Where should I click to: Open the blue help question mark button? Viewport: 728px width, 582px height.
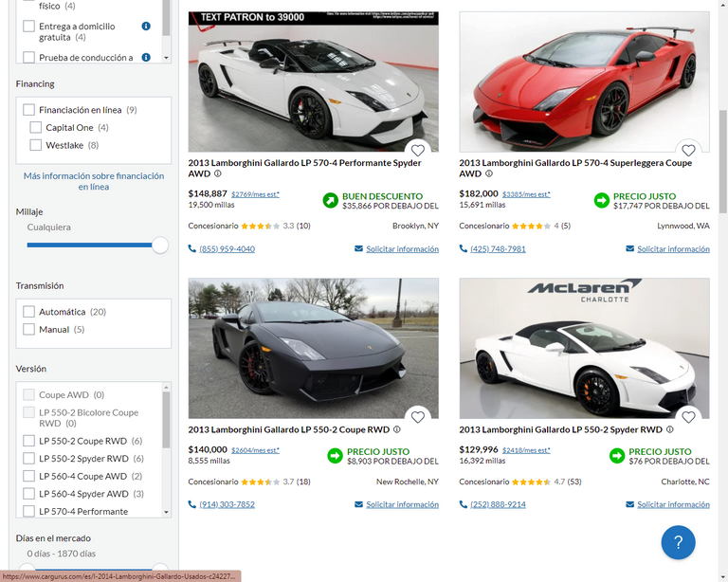[679, 542]
